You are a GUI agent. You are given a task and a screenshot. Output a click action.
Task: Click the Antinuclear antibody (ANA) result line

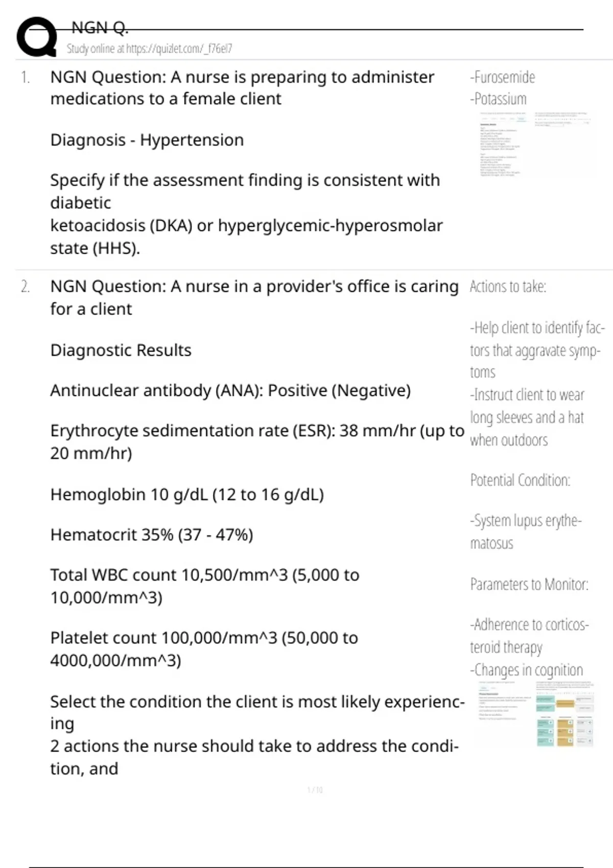[230, 391]
